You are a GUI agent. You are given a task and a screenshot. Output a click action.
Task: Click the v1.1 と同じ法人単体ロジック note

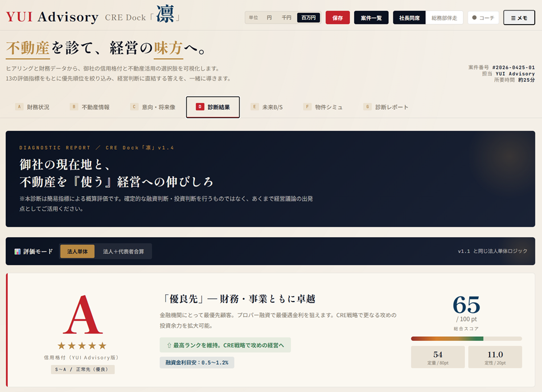[492, 251]
